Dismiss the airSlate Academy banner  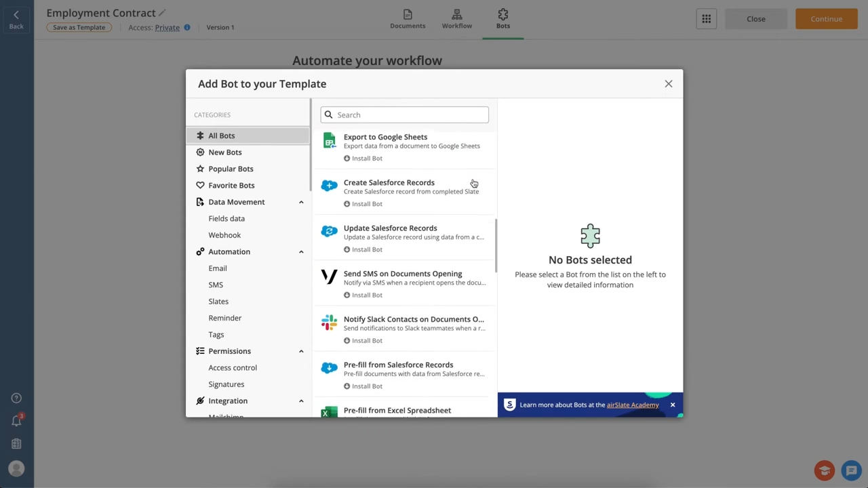click(x=673, y=405)
